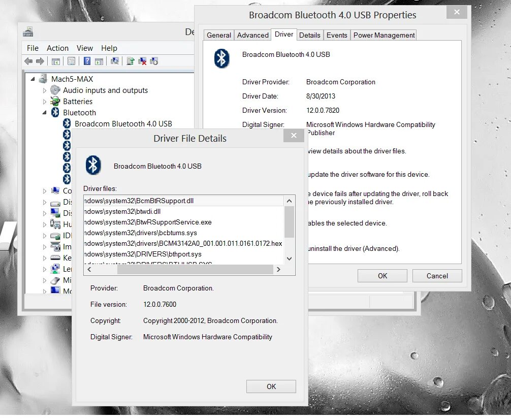Collapse the Bluetooth category

pyautogui.click(x=44, y=113)
